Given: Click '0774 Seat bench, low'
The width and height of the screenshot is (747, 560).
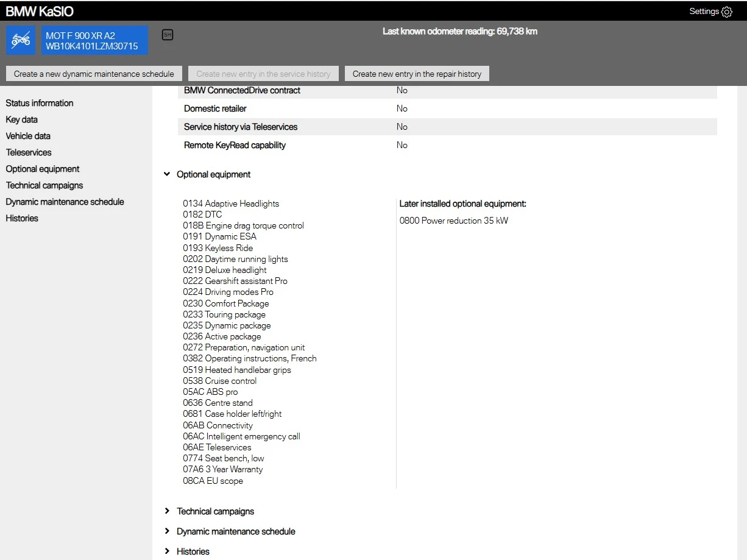Looking at the screenshot, I should (x=224, y=458).
